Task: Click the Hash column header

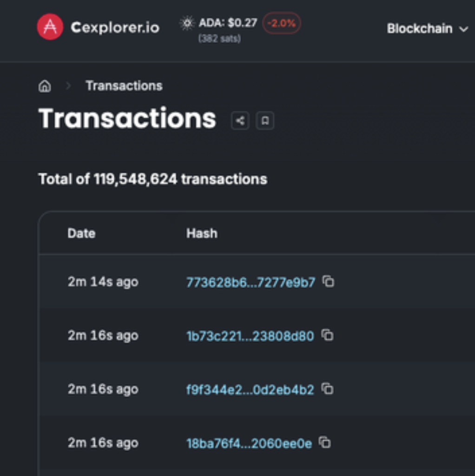Action: click(x=202, y=233)
